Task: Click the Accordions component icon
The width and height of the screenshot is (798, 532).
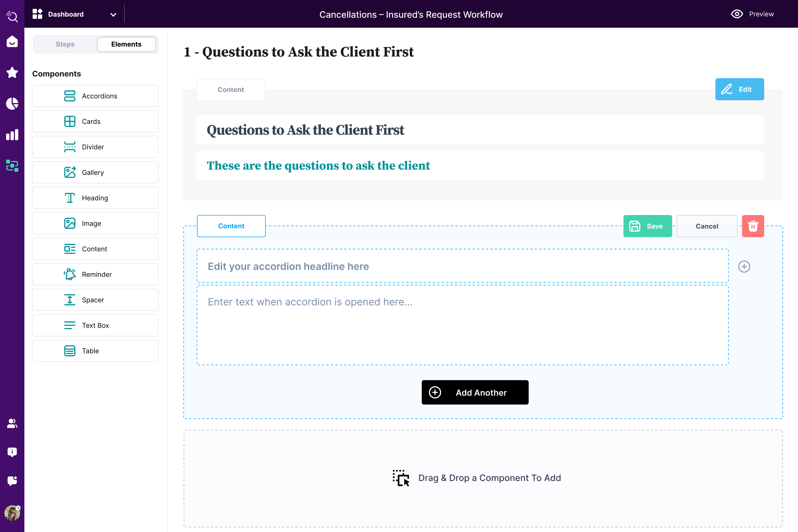Action: coord(70,96)
